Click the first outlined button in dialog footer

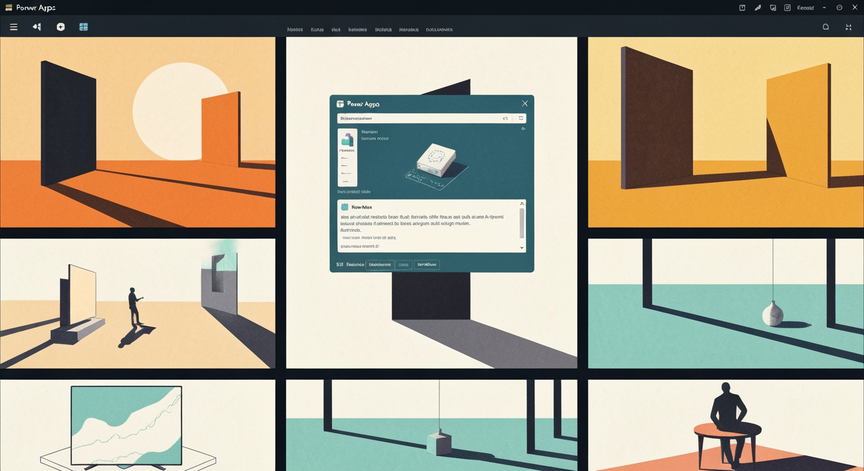[x=380, y=265]
